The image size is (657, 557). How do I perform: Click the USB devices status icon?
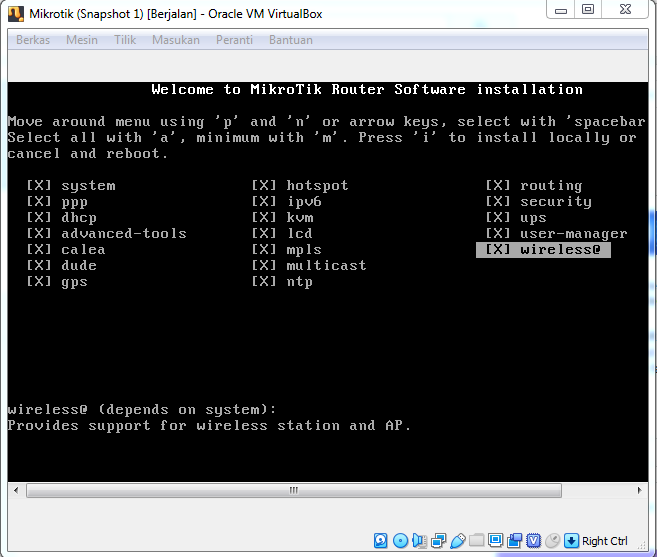pyautogui.click(x=458, y=541)
